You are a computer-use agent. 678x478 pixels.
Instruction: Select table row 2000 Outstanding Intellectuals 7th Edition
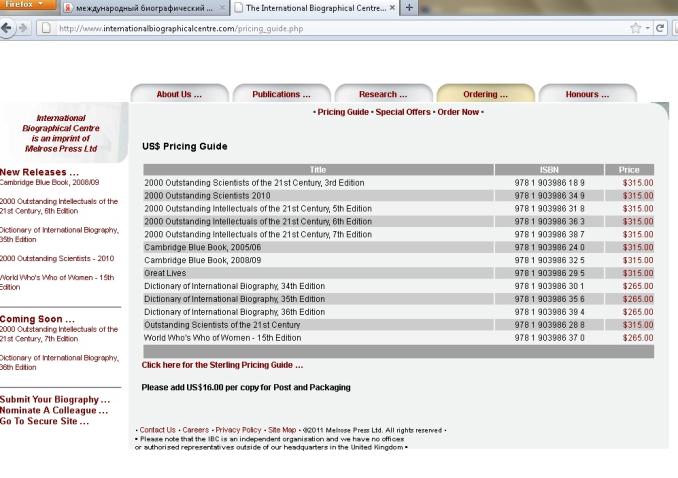[x=398, y=234]
